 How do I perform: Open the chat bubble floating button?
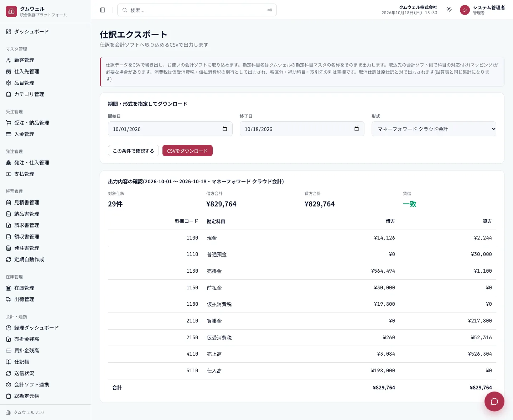pos(494,401)
